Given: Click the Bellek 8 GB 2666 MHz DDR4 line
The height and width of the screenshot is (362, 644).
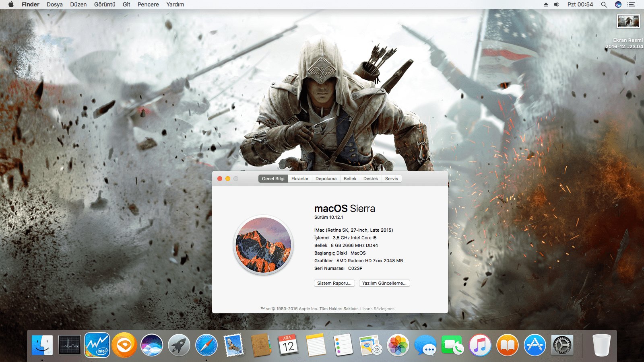Looking at the screenshot, I should click(x=346, y=245).
